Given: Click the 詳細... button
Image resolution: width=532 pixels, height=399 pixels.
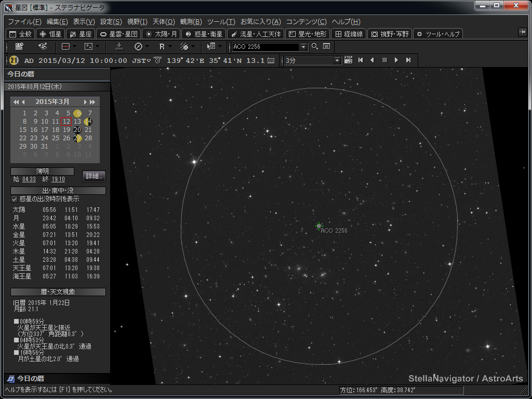Looking at the screenshot, I should click(94, 176).
